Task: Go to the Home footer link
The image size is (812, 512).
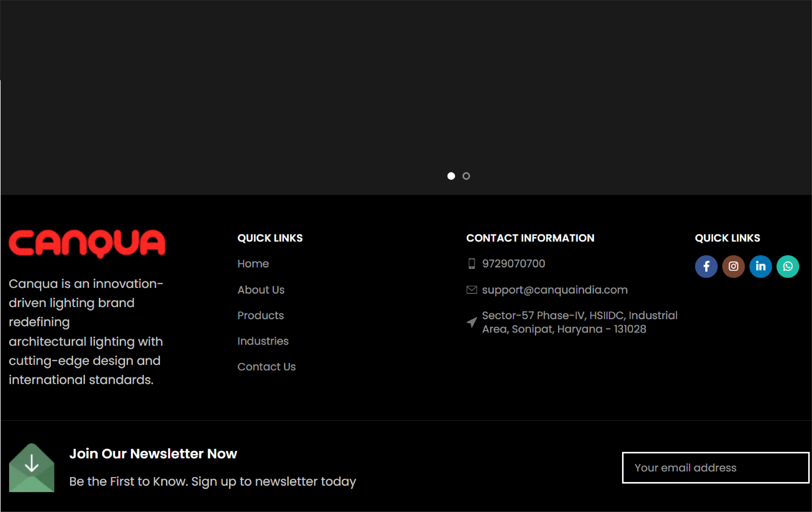Action: point(253,264)
